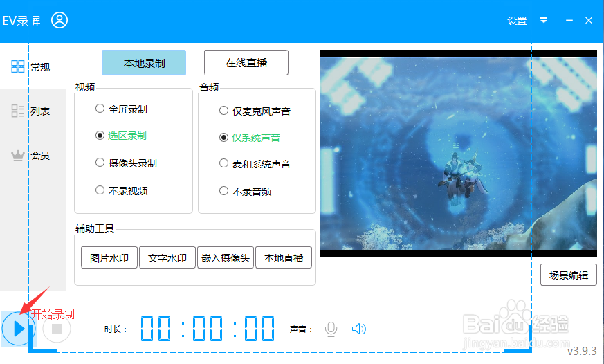Toggle the system speaker sound icon
Image resolution: width=604 pixels, height=364 pixels.
[358, 329]
